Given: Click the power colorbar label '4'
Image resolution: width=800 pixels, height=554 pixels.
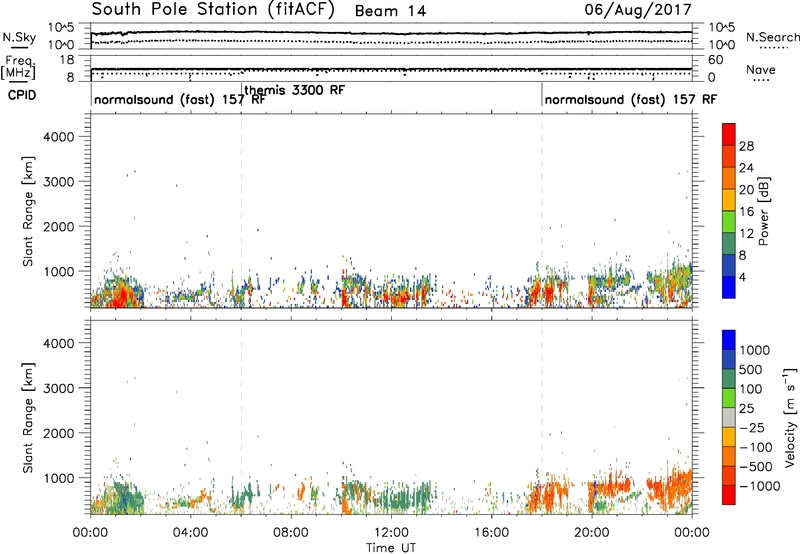Looking at the screenshot, I should coord(743,277).
